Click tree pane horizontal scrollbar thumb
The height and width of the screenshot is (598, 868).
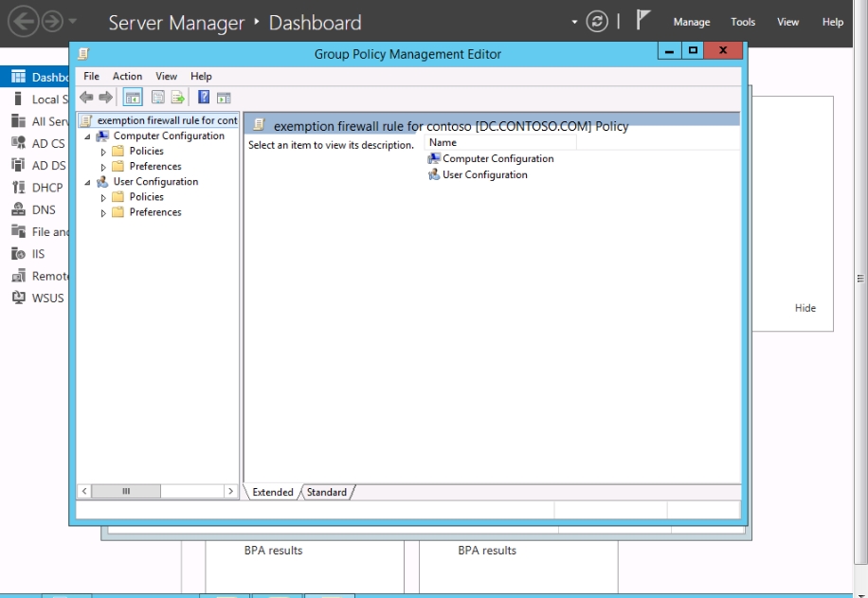coord(126,491)
